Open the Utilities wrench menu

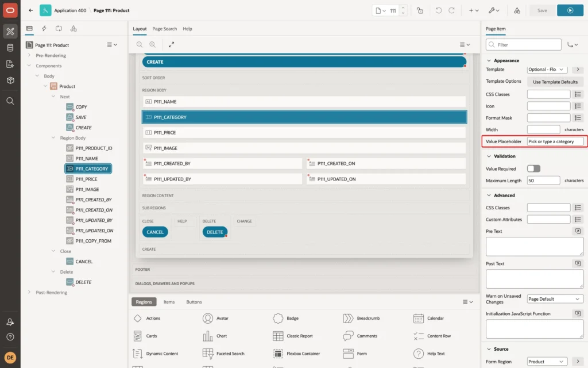click(494, 10)
